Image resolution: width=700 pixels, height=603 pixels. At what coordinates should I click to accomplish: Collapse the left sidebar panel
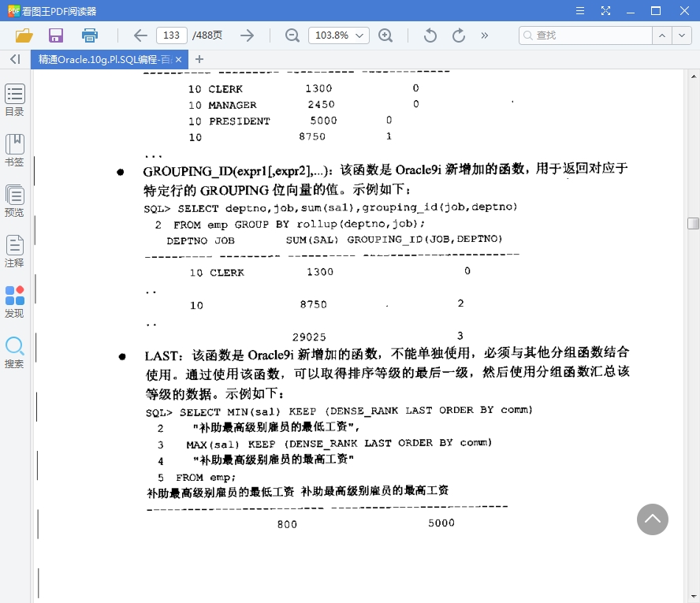[x=15, y=59]
